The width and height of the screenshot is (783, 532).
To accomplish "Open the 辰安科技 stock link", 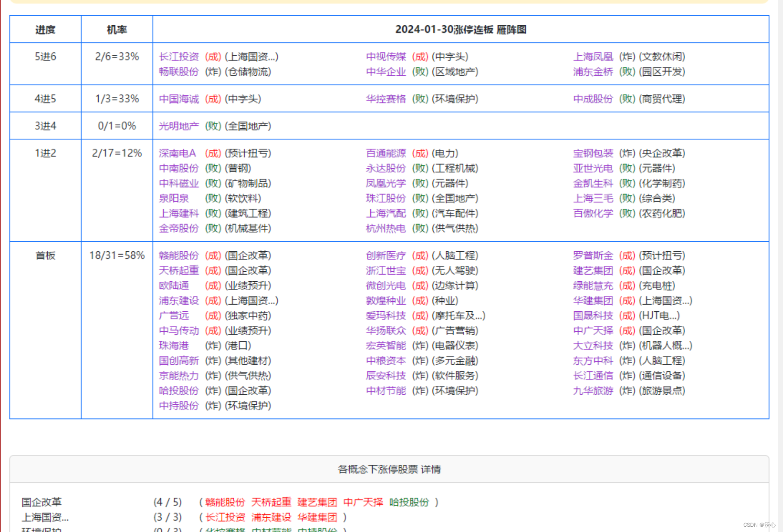I will tap(386, 376).
